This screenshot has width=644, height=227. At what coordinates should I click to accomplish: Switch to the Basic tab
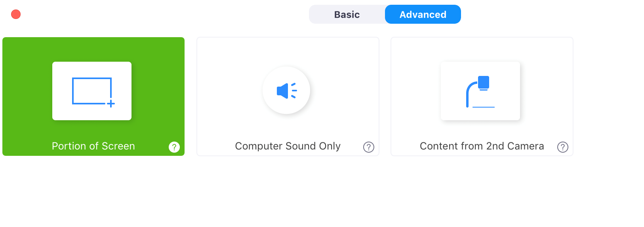[x=347, y=15]
